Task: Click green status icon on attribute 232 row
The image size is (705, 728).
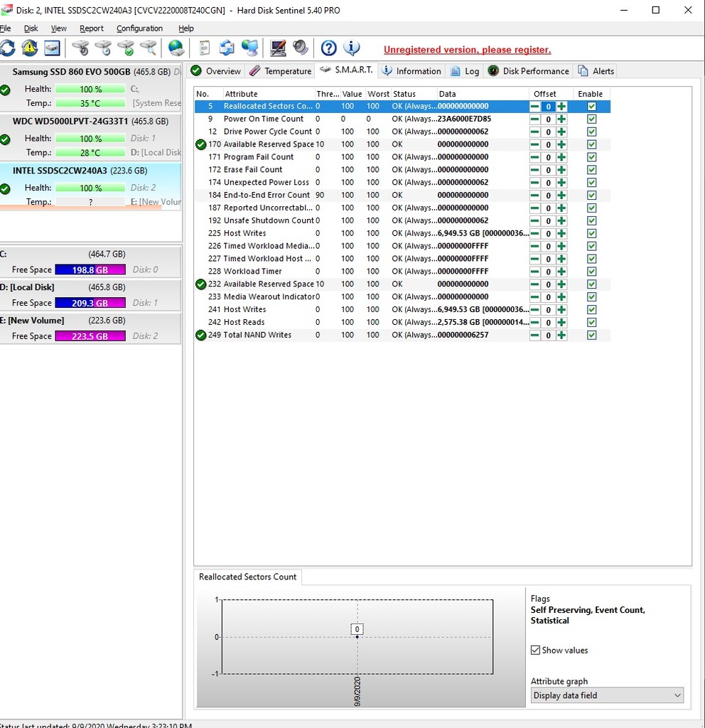Action: coord(201,284)
